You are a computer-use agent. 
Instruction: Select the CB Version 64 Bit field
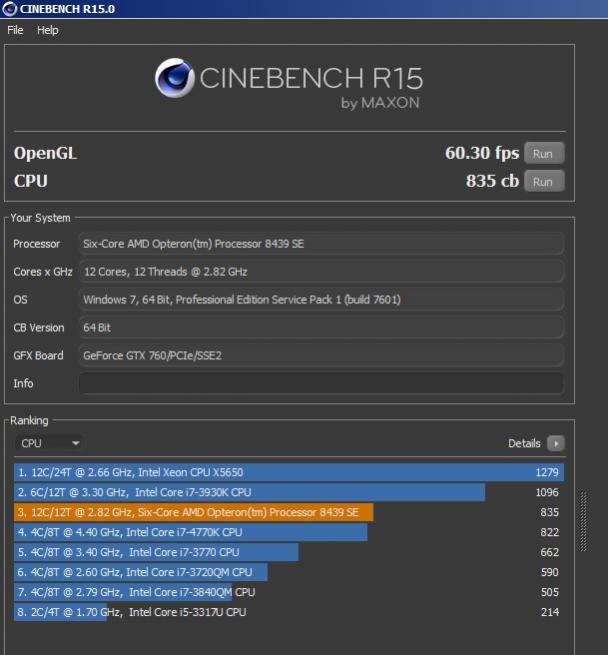[x=321, y=328]
